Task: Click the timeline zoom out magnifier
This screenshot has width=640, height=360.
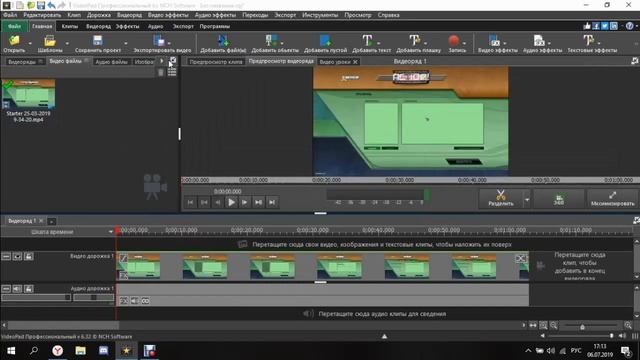Action: [554, 325]
